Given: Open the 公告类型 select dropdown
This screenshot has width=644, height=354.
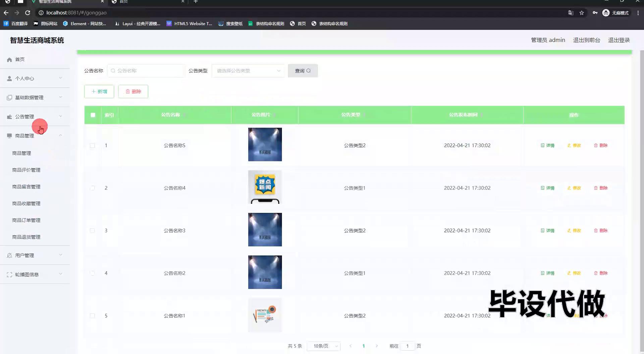Looking at the screenshot, I should (x=248, y=71).
